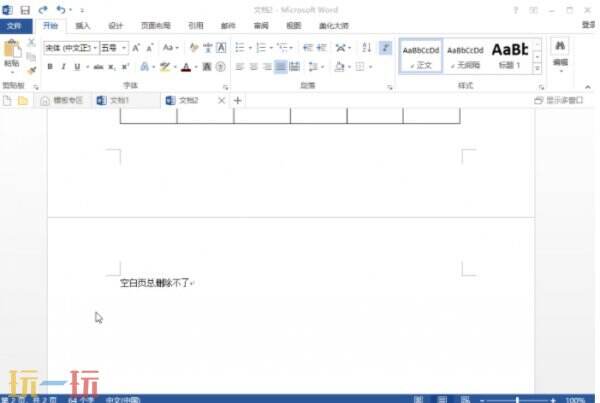This screenshot has width=600, height=403.
Task: Switch to the 引用 References tab
Action: 196,26
